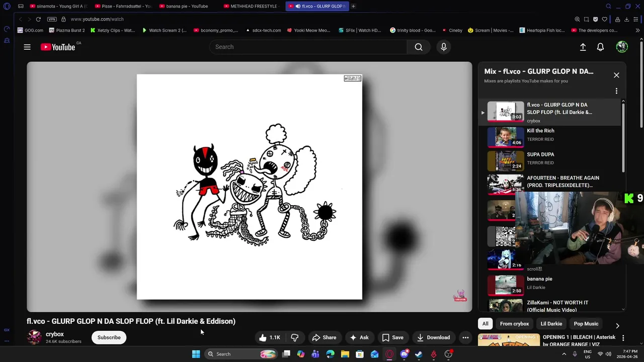644x362 pixels.
Task: Click the magnifier search button next to search box
Action: [x=419, y=47]
